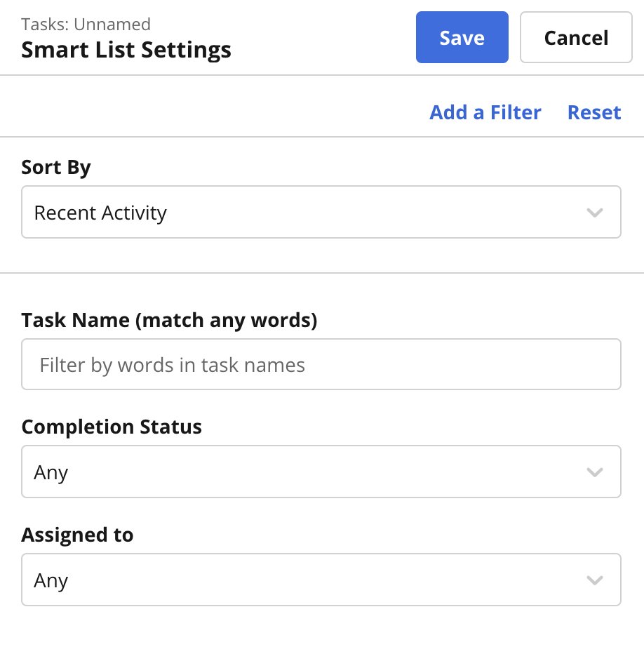Reset all smart list filters
This screenshot has width=644, height=661.
[x=594, y=112]
